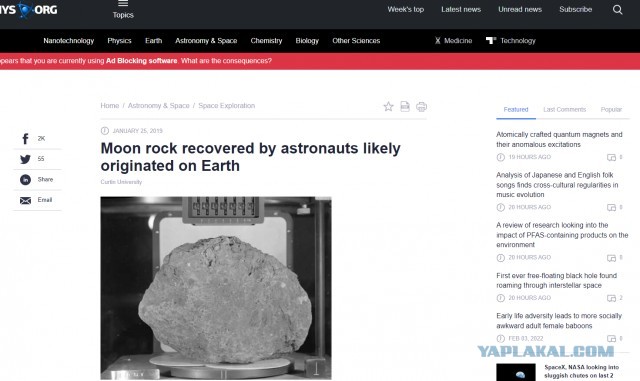Open Latest news page
The image size is (640, 381).
click(461, 9)
